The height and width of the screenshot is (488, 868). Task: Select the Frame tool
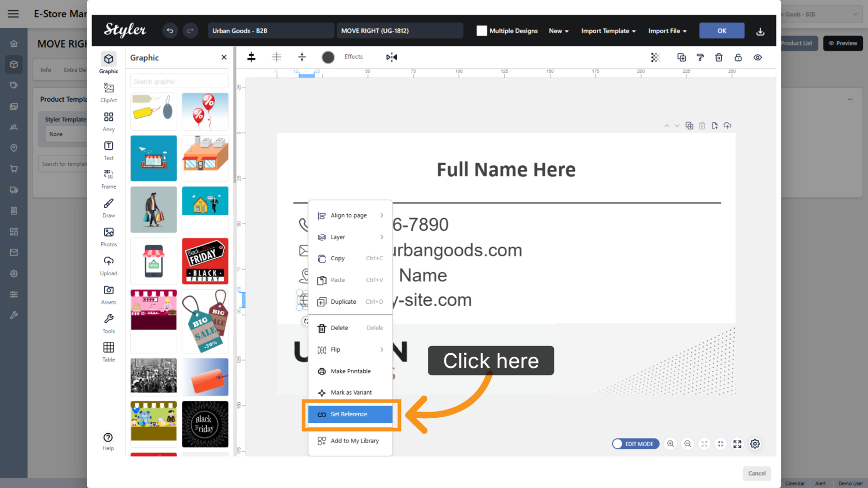click(x=109, y=179)
